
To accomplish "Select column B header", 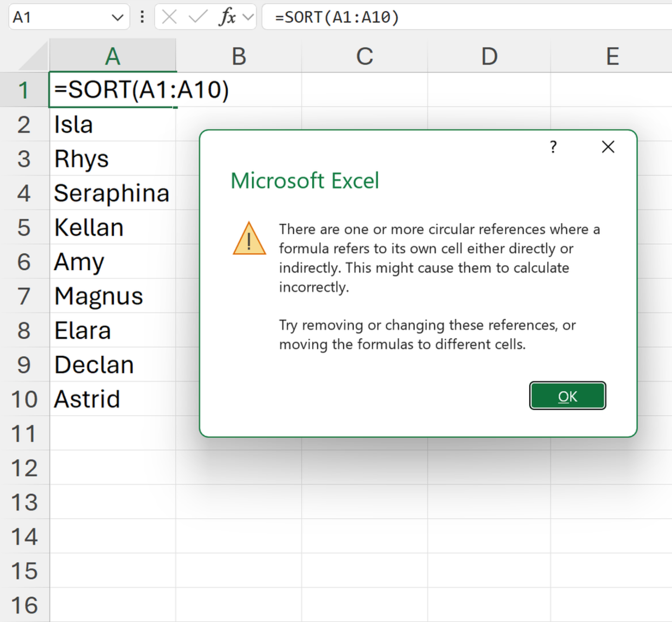I will coord(239,56).
